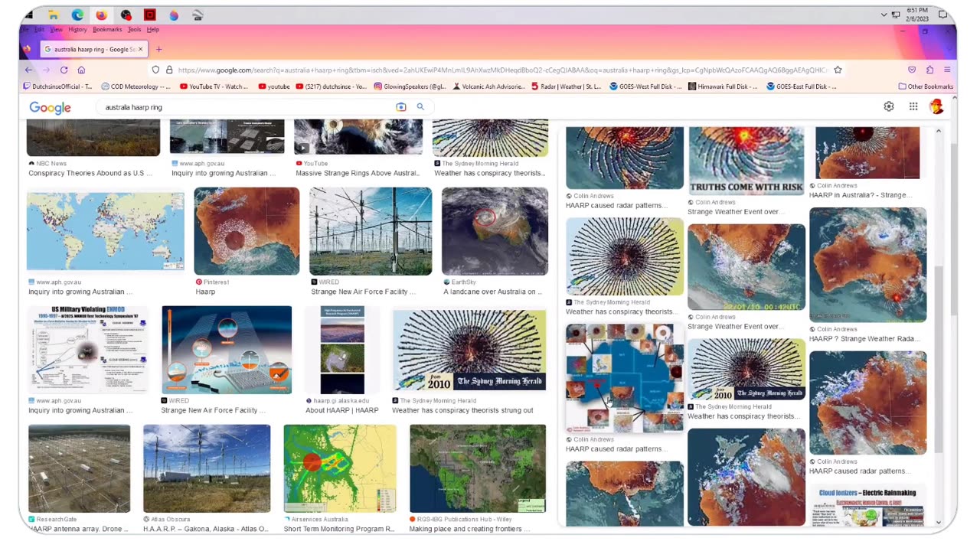Focus the URL address bar

(501, 70)
